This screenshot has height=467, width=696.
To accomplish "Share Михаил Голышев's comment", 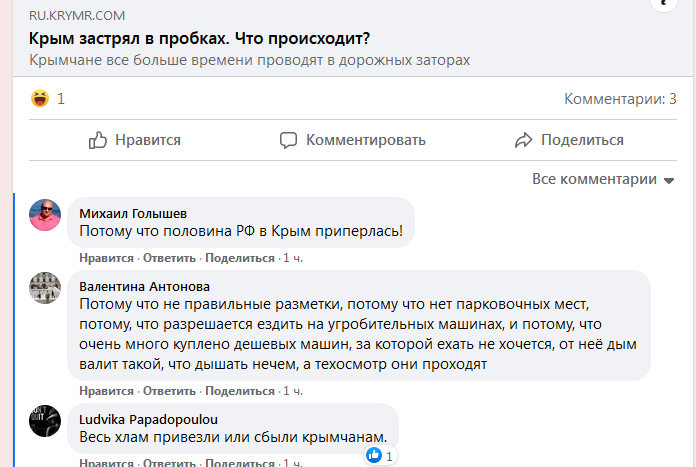I will pos(240,258).
